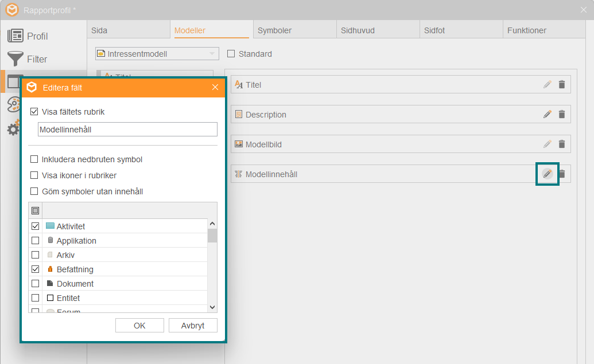Open the gear settings sidebar section

pyautogui.click(x=13, y=129)
